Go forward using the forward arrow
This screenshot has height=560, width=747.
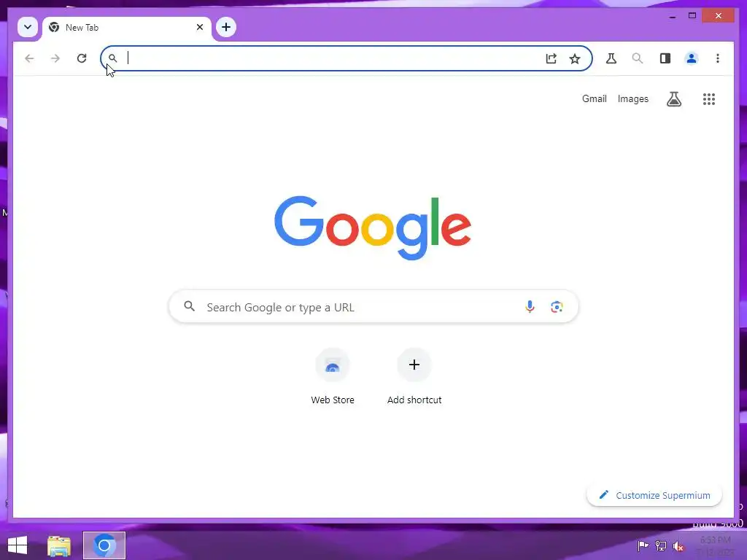[55, 58]
